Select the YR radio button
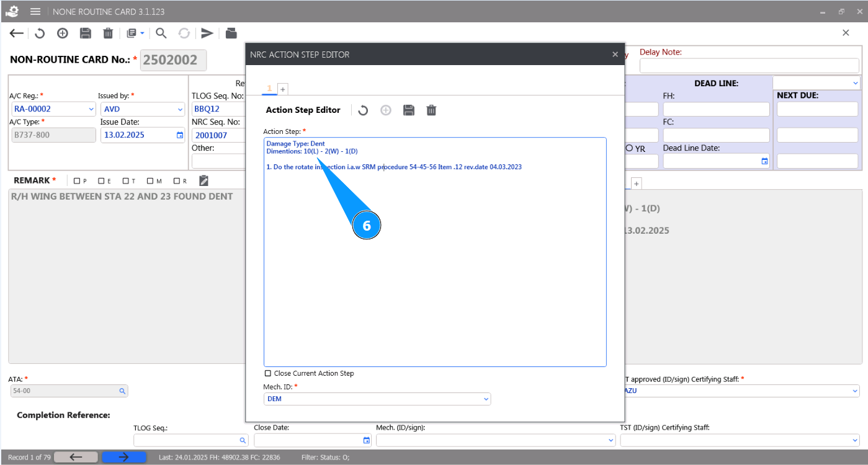 click(x=630, y=148)
